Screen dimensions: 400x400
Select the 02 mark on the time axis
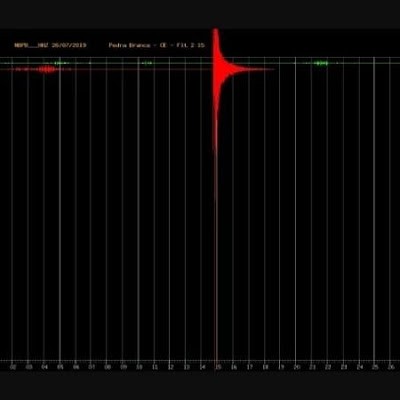pos(13,367)
